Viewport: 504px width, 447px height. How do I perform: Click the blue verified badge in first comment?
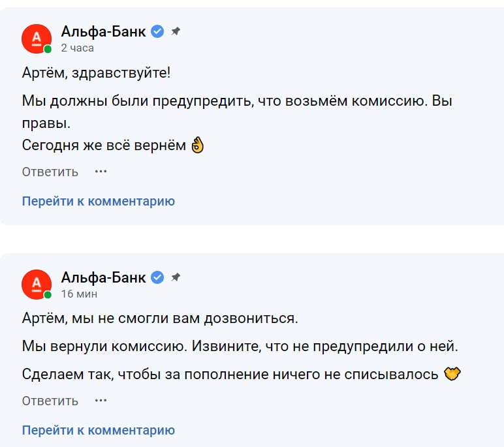pyautogui.click(x=157, y=31)
